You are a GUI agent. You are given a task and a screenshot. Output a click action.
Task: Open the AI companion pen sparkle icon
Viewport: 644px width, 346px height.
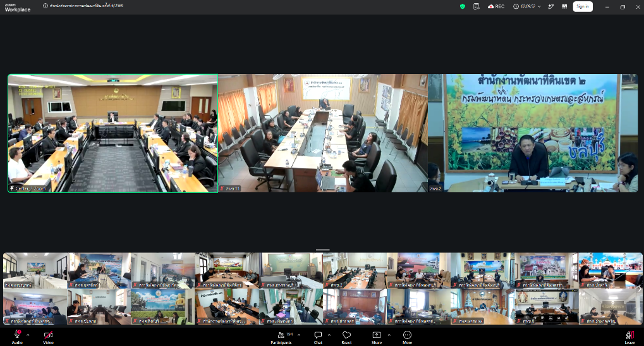coord(551,6)
